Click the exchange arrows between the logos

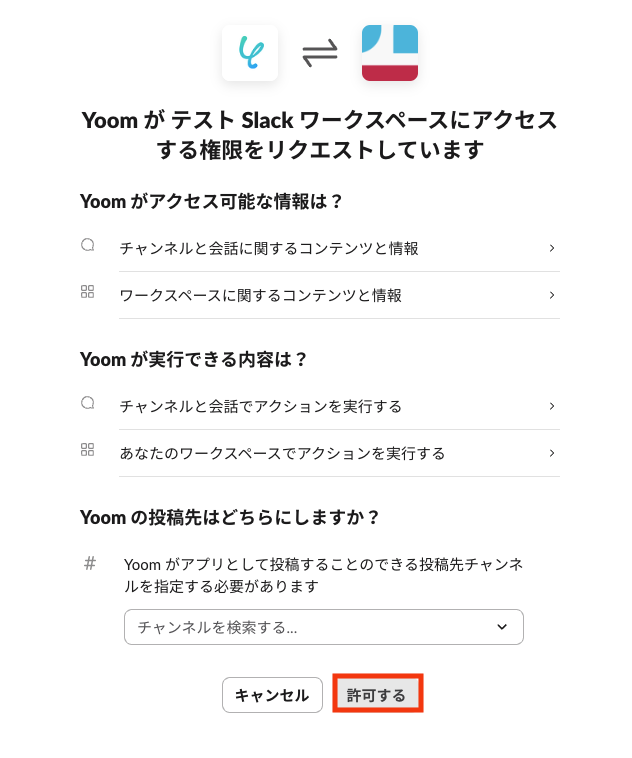(320, 53)
